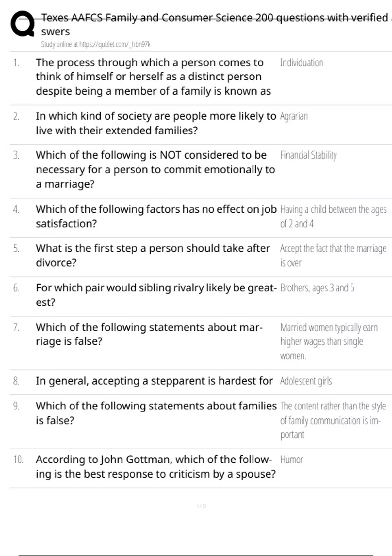Click the 'Brothers, ages 3 and 5' answer
This screenshot has width=392, height=556.
[x=317, y=288]
